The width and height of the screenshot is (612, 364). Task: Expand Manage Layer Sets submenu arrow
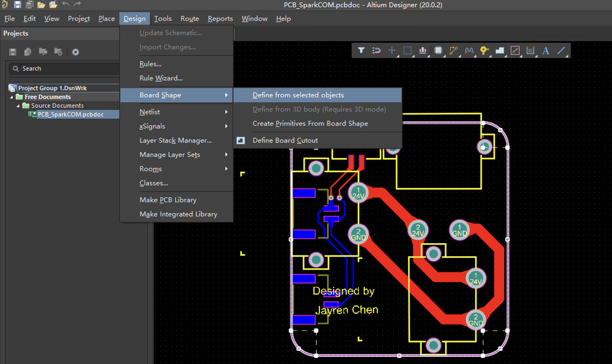(226, 154)
